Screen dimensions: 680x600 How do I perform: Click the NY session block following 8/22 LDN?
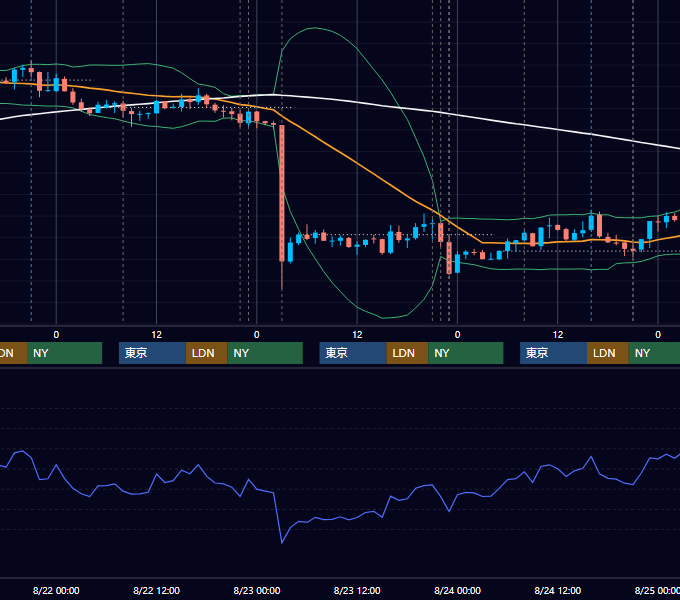(x=265, y=353)
